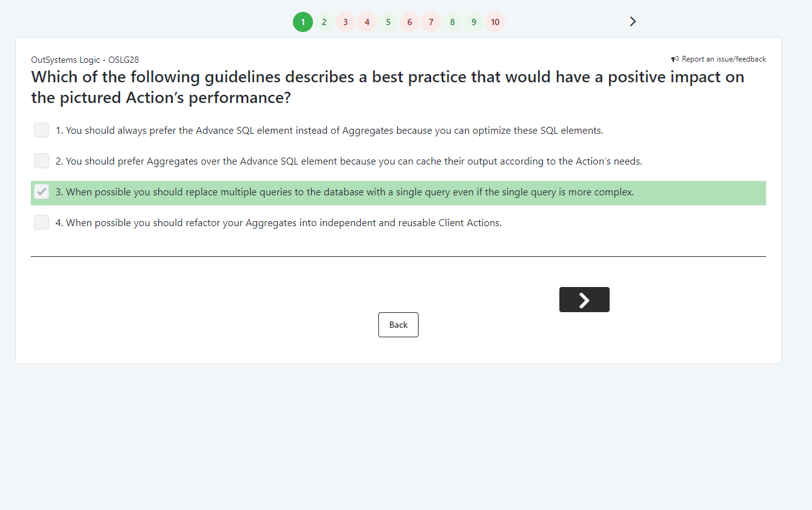This screenshot has height=510, width=812.
Task: Click the black next arrow button
Action: 584,300
